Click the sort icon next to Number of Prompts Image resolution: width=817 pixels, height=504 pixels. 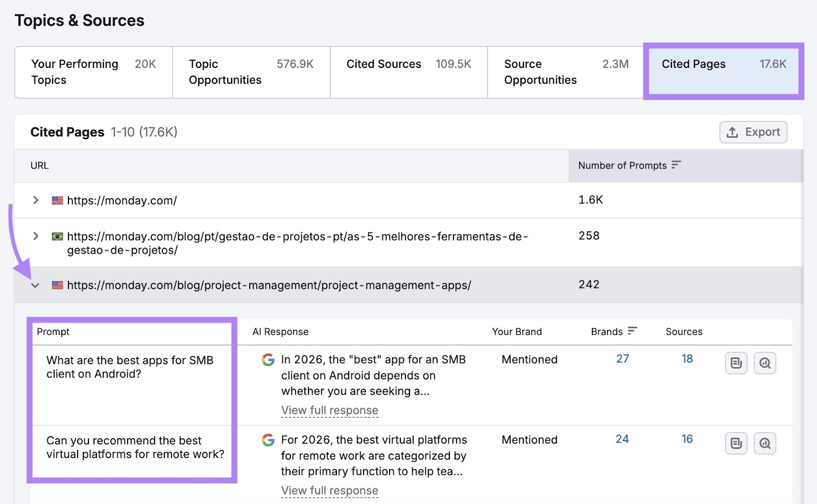point(676,165)
